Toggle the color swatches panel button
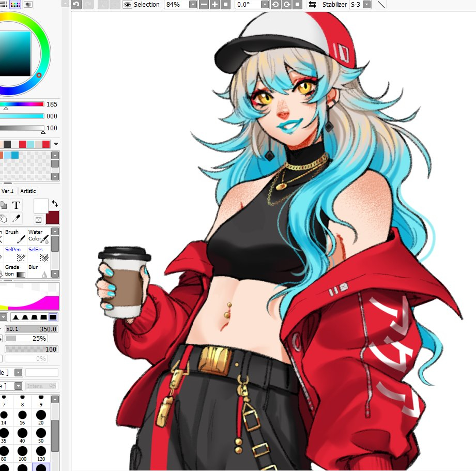This screenshot has height=471, width=476. coord(15,4)
